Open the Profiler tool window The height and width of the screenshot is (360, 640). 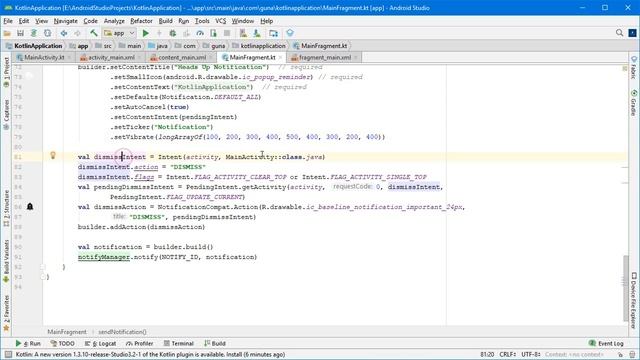(x=140, y=343)
